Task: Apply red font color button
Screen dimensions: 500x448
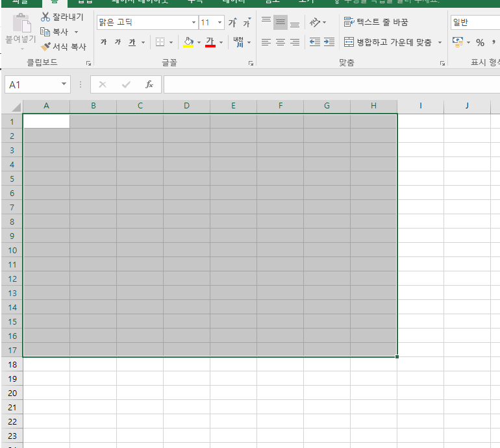Action: (210, 42)
